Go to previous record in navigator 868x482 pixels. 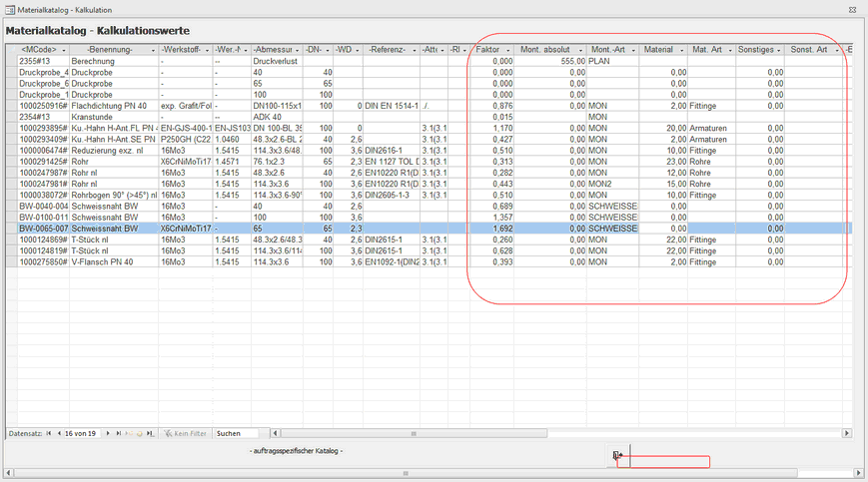point(57,434)
